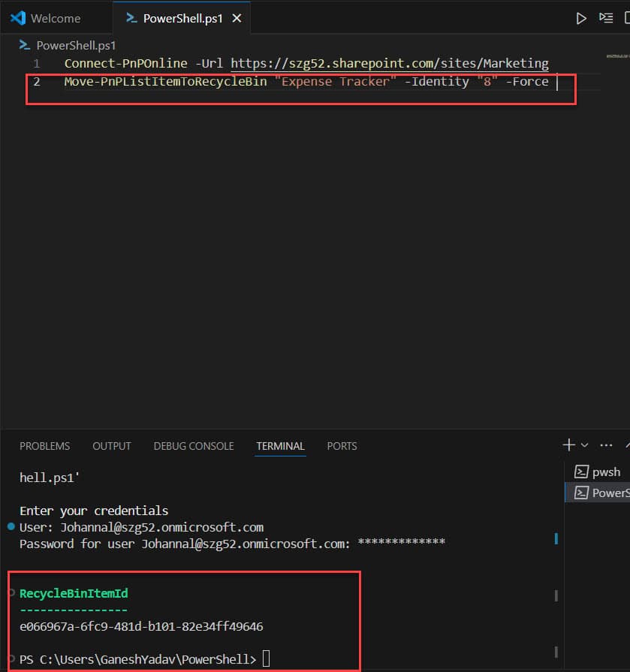Click the hell.ps1' terminal output line
This screenshot has height=672, width=630.
click(x=50, y=478)
